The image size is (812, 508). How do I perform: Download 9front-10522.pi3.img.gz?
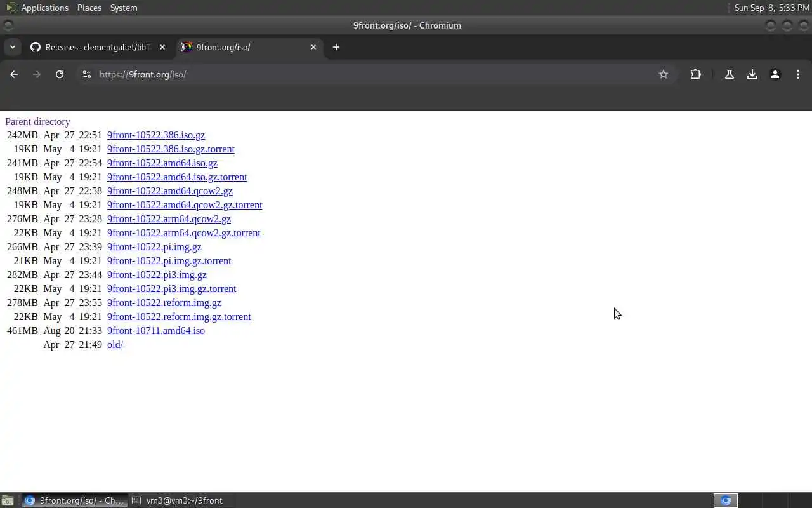(157, 275)
